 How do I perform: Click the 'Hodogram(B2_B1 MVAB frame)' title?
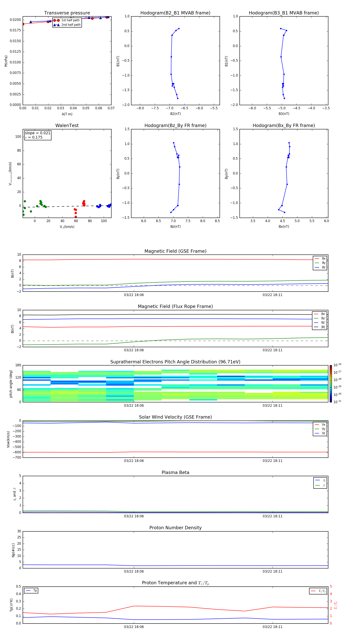(175, 13)
